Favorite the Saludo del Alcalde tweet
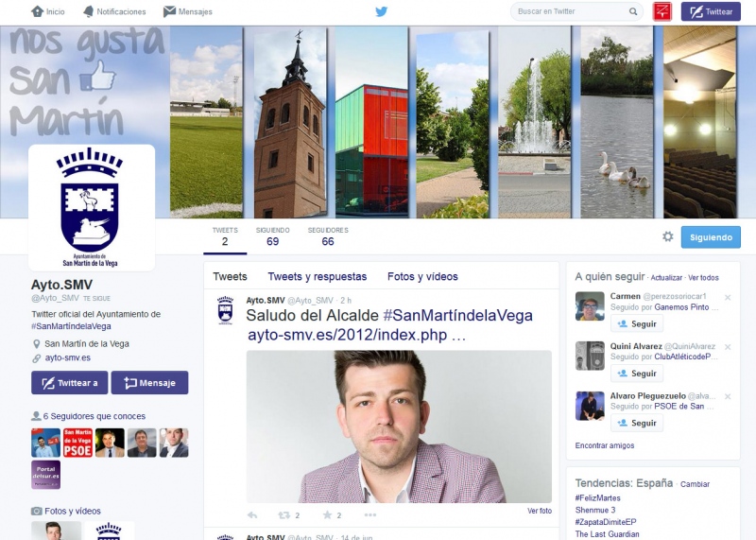 click(327, 514)
